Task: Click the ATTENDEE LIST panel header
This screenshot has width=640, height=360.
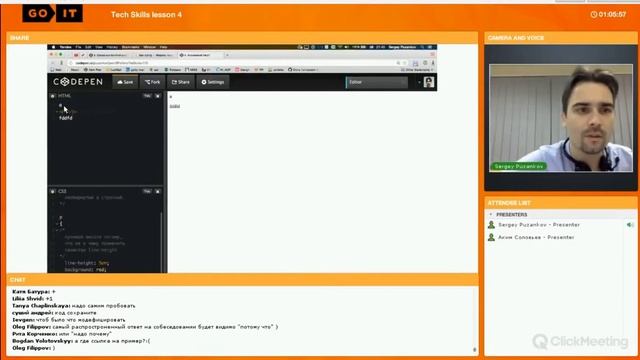Action: click(560, 203)
